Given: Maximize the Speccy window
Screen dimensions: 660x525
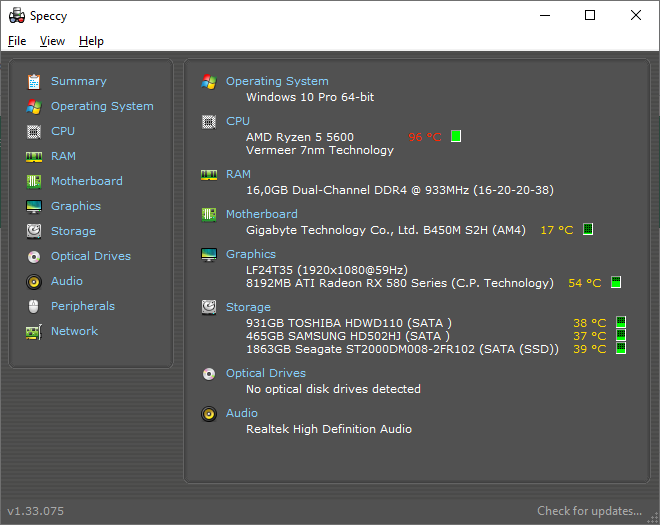Looking at the screenshot, I should pyautogui.click(x=590, y=16).
